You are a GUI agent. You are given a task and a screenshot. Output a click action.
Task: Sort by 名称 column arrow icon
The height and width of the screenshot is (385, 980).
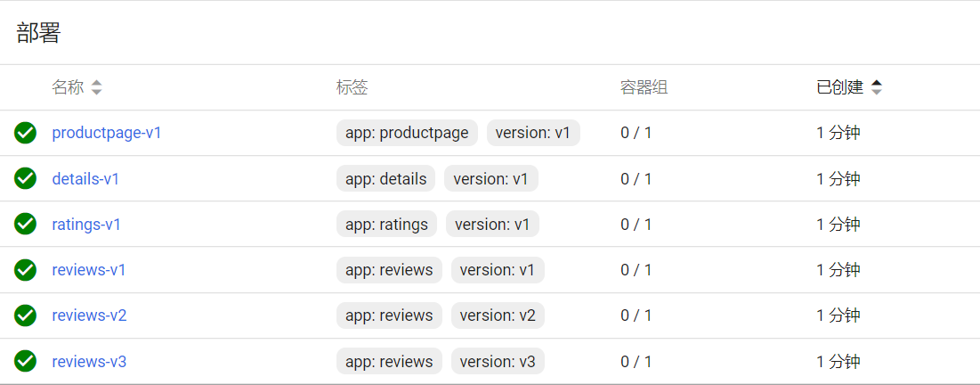[x=96, y=87]
